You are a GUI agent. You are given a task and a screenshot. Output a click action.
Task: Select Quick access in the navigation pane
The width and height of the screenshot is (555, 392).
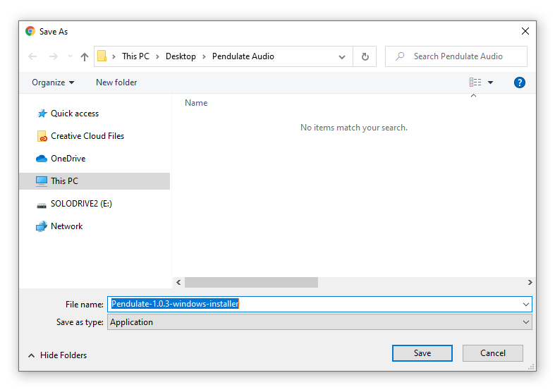point(75,114)
